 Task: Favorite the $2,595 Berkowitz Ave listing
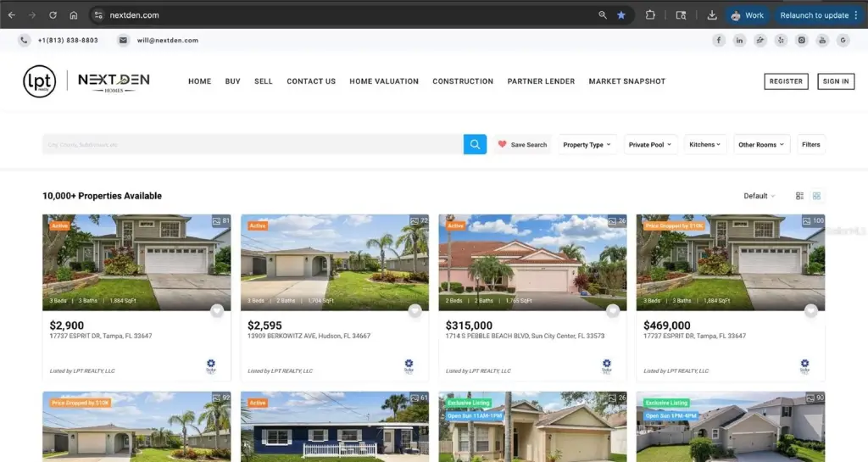(x=415, y=310)
